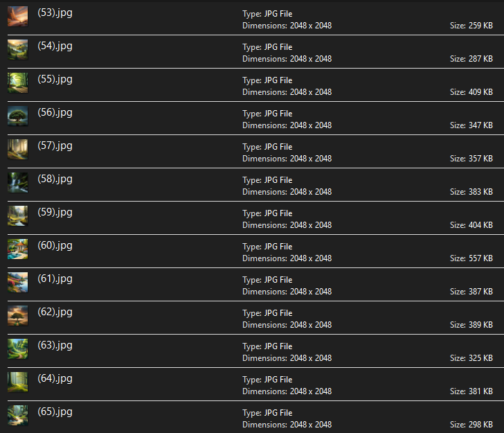504x433 pixels.
Task: Click the (65).jpg thumbnail
Action: (17, 414)
